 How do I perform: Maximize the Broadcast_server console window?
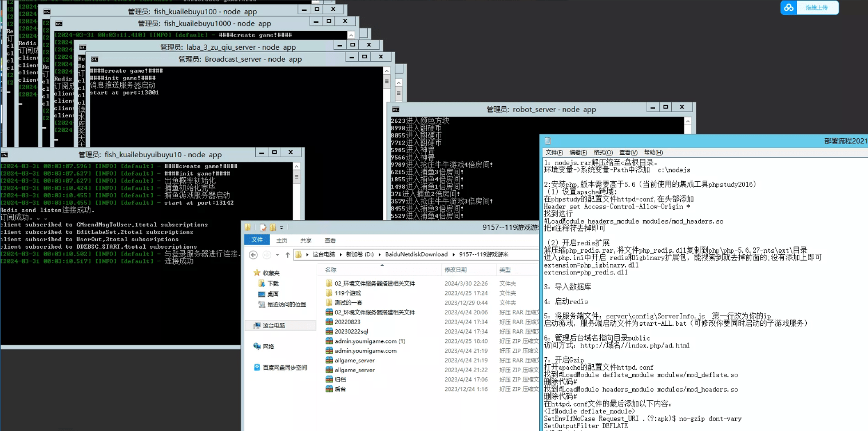click(x=364, y=57)
